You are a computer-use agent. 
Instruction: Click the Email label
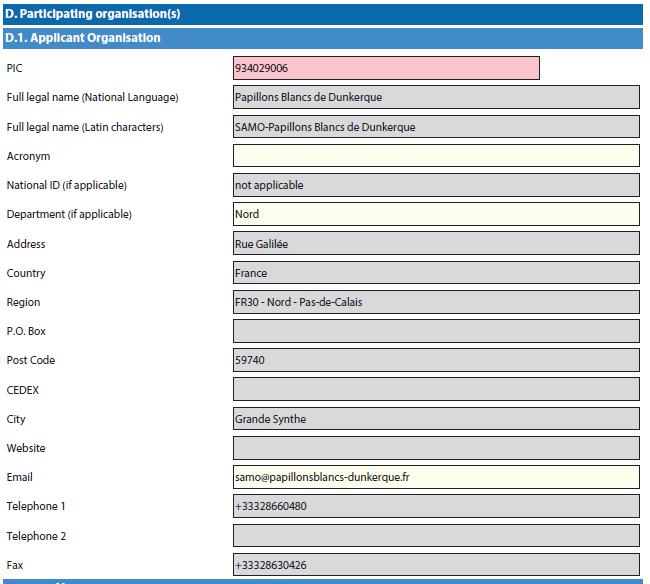(x=19, y=477)
